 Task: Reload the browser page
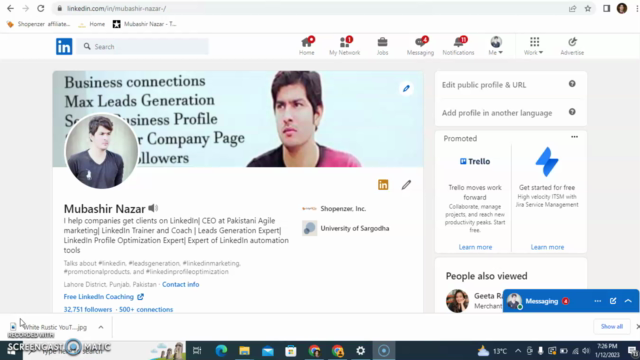coord(40,8)
